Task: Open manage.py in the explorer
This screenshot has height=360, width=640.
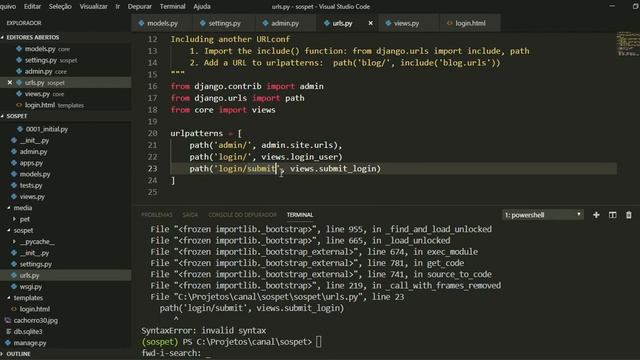Action: tap(66, 343)
